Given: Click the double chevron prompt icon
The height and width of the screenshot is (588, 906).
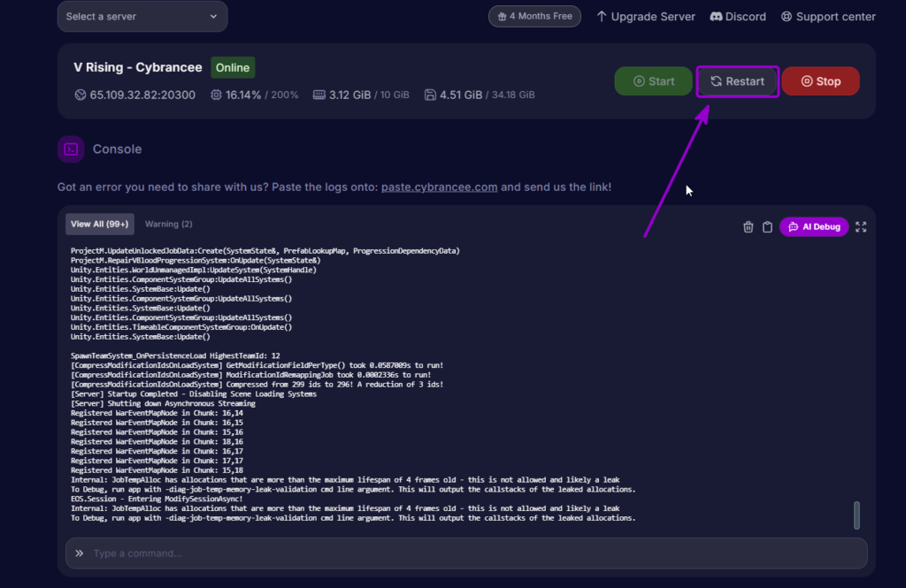Looking at the screenshot, I should pos(79,554).
